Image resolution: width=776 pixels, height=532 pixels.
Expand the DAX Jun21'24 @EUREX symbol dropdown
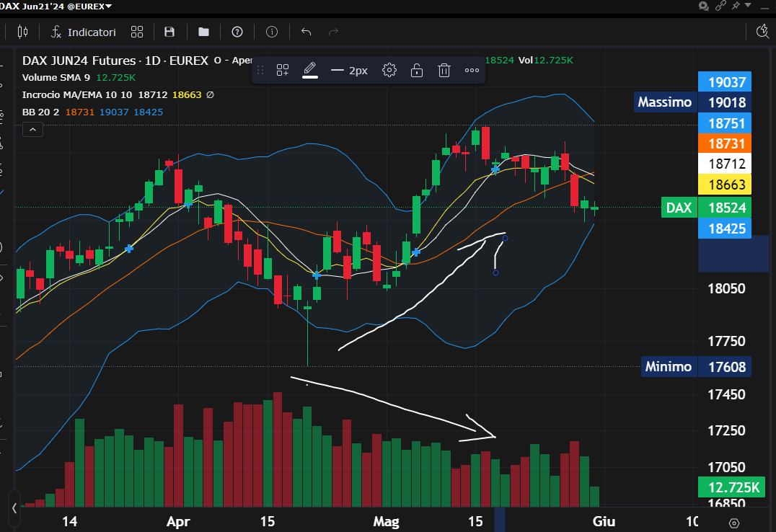(x=57, y=6)
